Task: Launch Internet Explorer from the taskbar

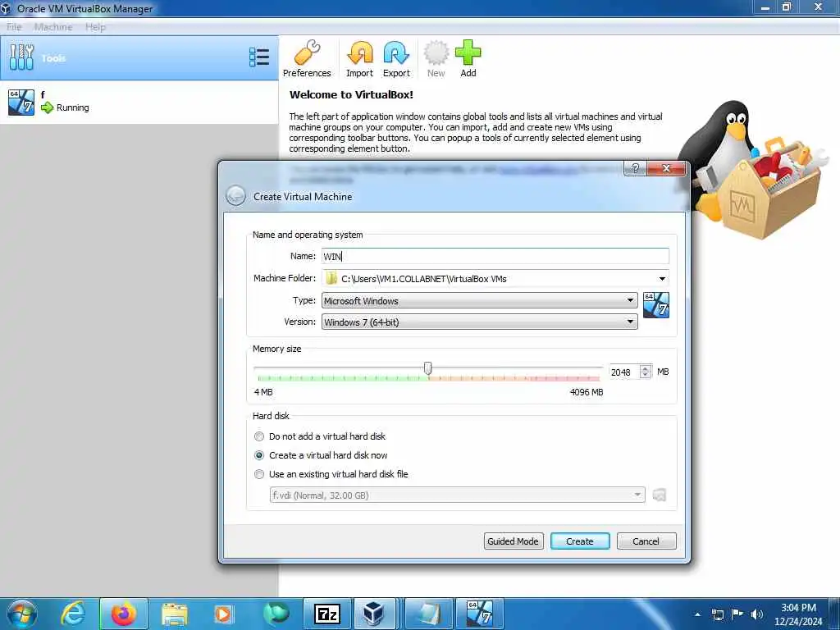Action: (x=73, y=614)
